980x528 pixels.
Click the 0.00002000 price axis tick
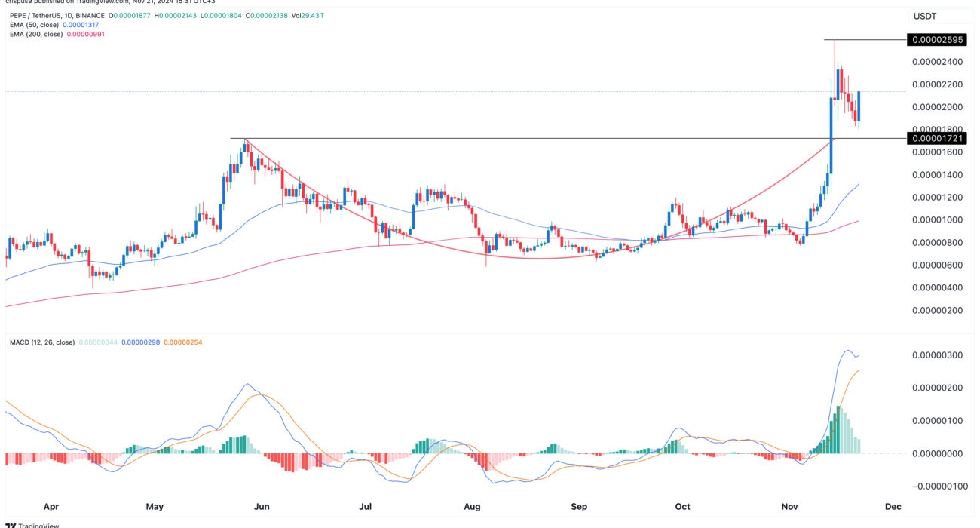coord(936,107)
